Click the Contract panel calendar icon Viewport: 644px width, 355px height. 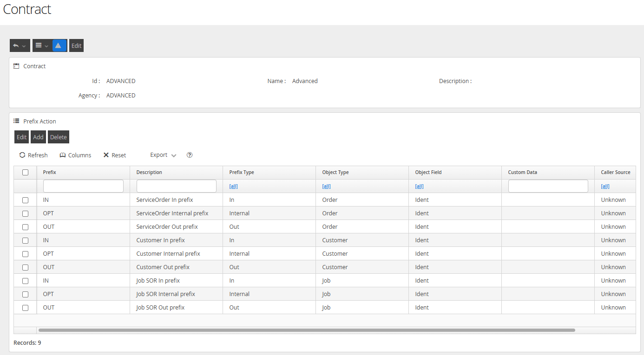pyautogui.click(x=16, y=66)
